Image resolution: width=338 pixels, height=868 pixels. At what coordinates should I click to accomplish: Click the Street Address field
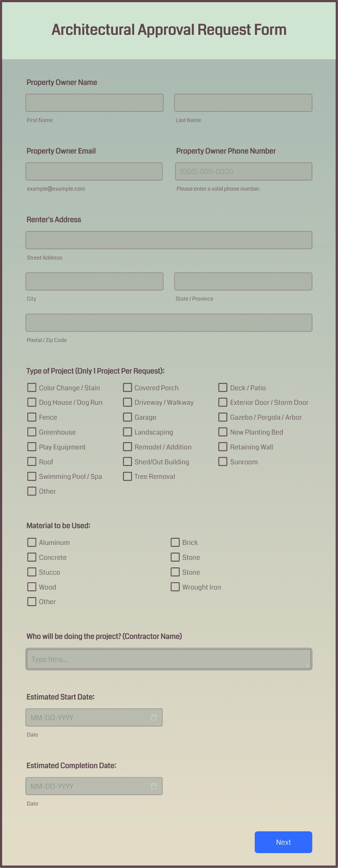[x=168, y=240]
